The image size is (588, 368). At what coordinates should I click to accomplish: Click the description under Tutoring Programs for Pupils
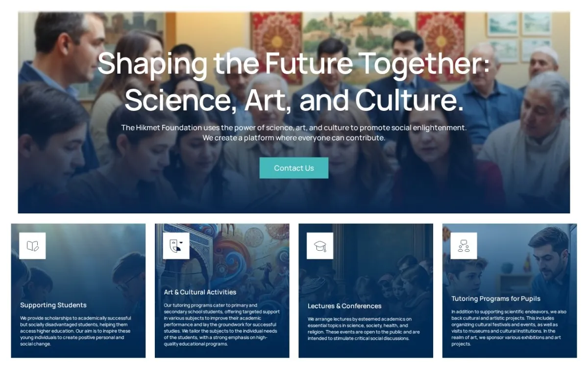(x=509, y=328)
